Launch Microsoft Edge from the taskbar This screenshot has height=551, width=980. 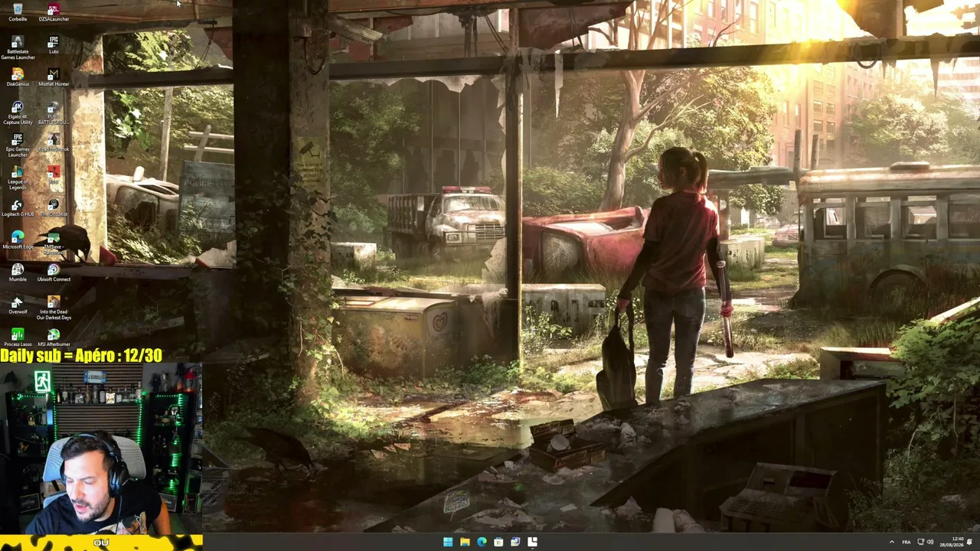[482, 542]
